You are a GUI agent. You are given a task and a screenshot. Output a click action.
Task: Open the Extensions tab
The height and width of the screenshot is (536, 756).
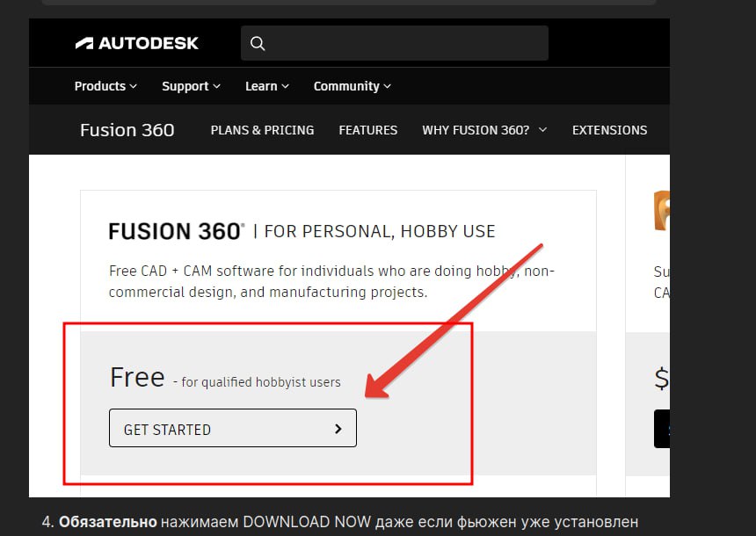pyautogui.click(x=609, y=130)
